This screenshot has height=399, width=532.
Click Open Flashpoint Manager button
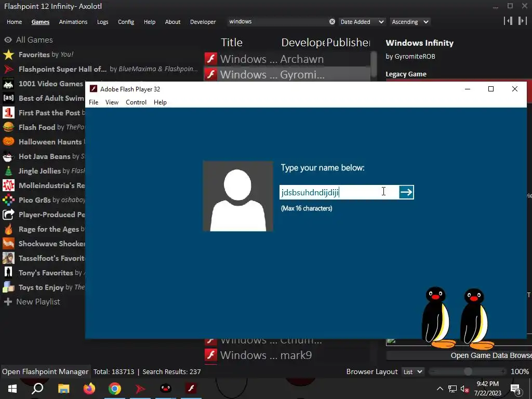coord(45,371)
